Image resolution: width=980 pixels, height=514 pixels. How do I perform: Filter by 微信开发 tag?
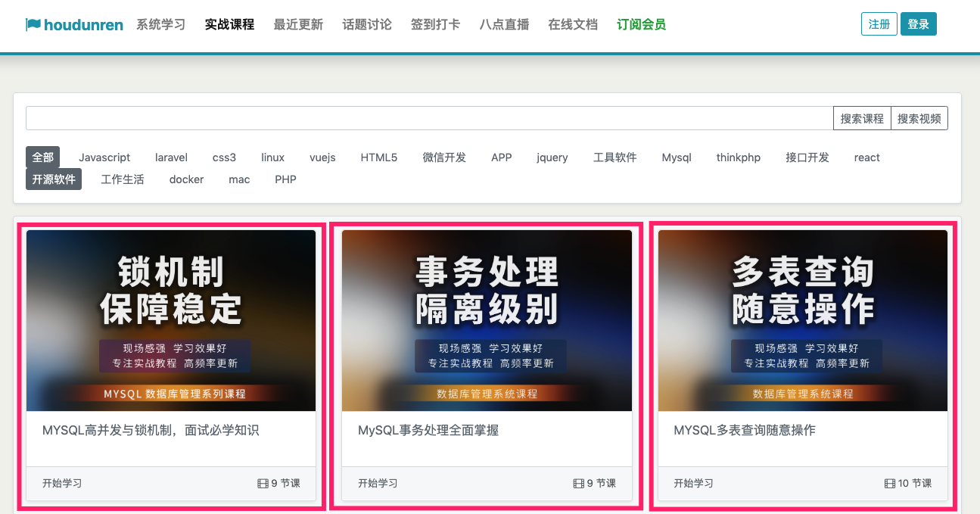pyautogui.click(x=444, y=157)
